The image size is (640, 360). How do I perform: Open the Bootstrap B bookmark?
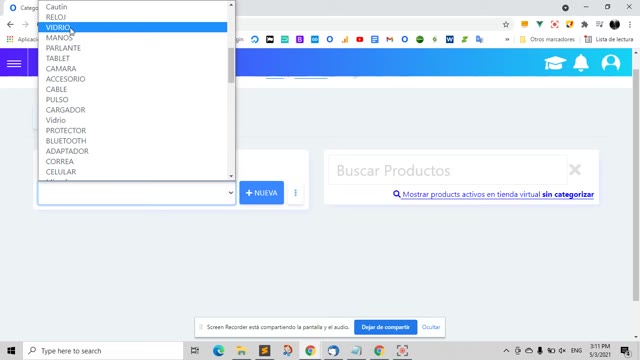(300, 39)
